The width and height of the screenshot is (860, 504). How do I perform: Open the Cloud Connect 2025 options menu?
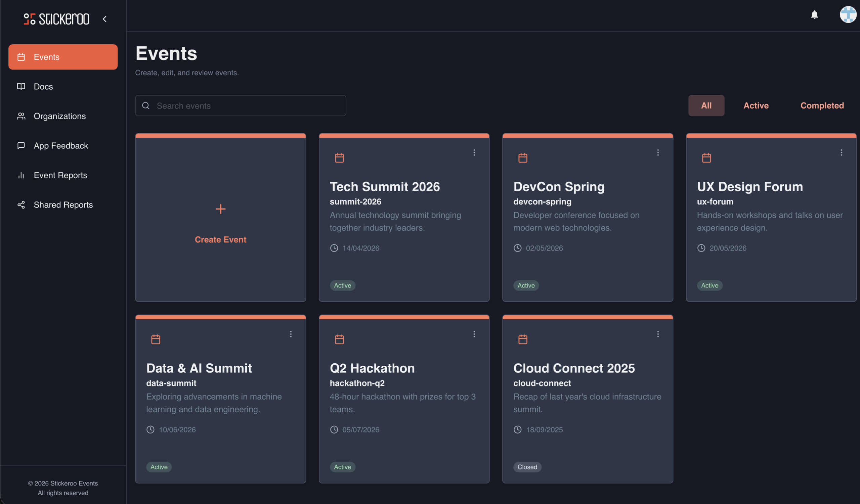(x=658, y=334)
